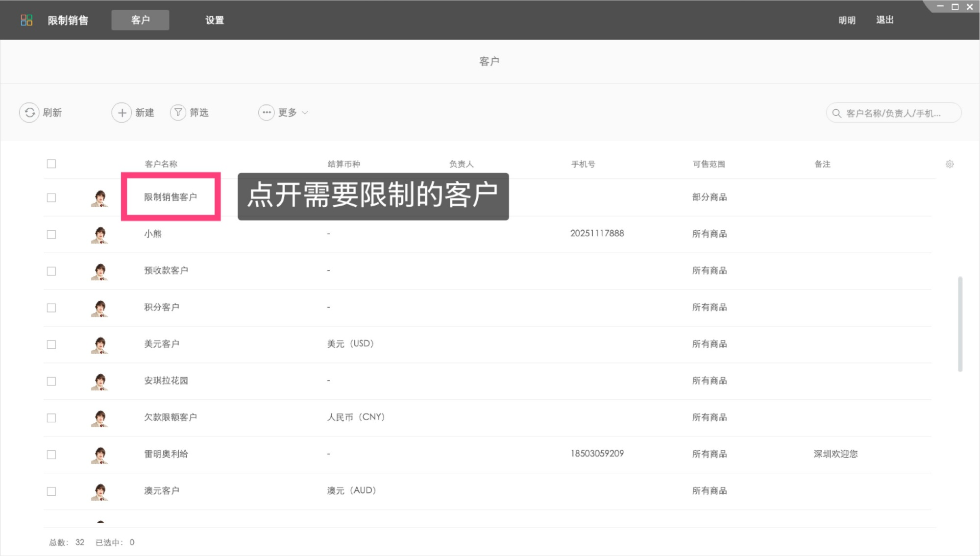The image size is (980, 556).
Task: Click the colored app grid icon top-left
Action: [27, 20]
